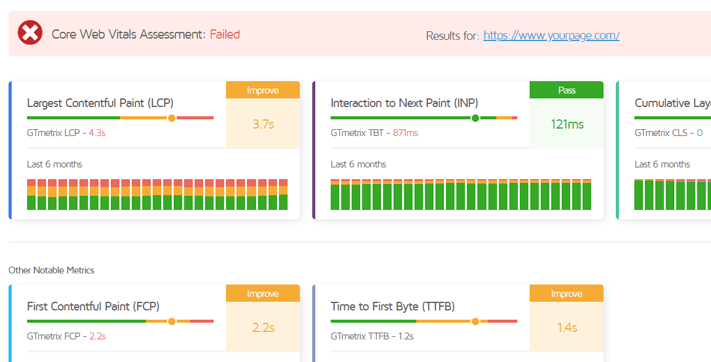Click the GTmetrix LCP 4.3s value
711x362 pixels.
click(97, 133)
